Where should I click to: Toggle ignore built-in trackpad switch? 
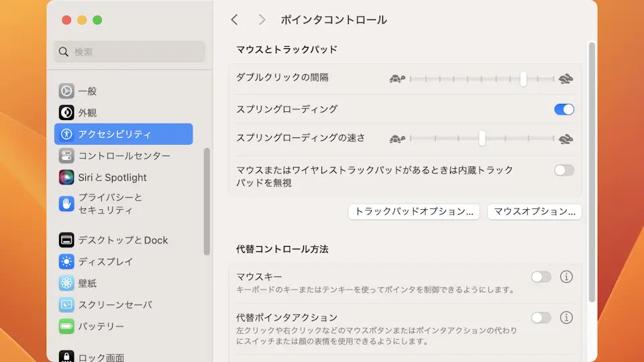[563, 170]
